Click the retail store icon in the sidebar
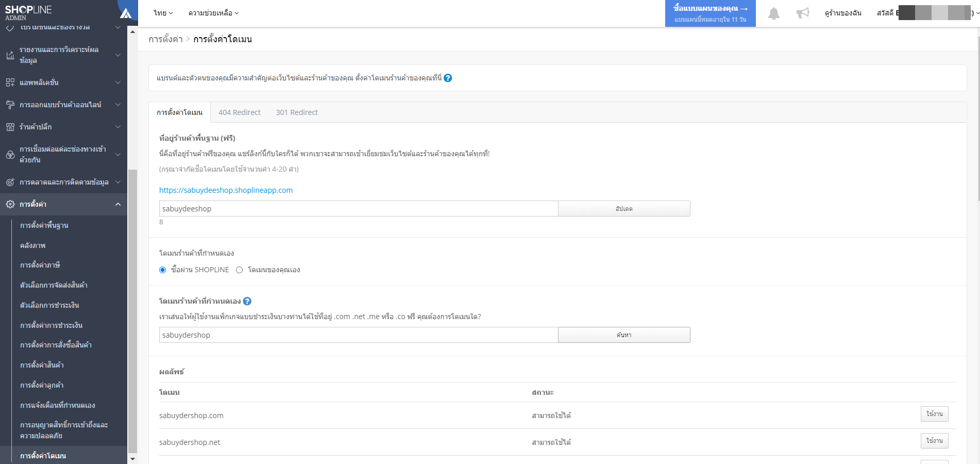The image size is (980, 464). coord(10,127)
